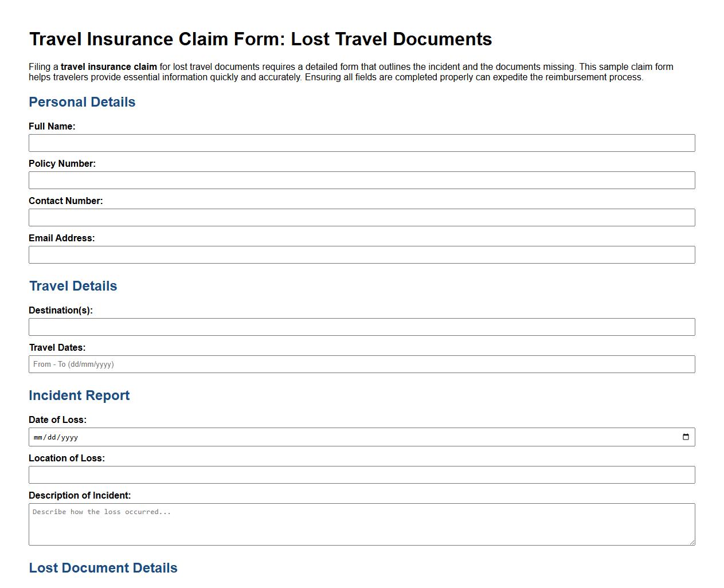724x588 pixels.
Task: Focus the Policy Number field
Action: (x=361, y=180)
